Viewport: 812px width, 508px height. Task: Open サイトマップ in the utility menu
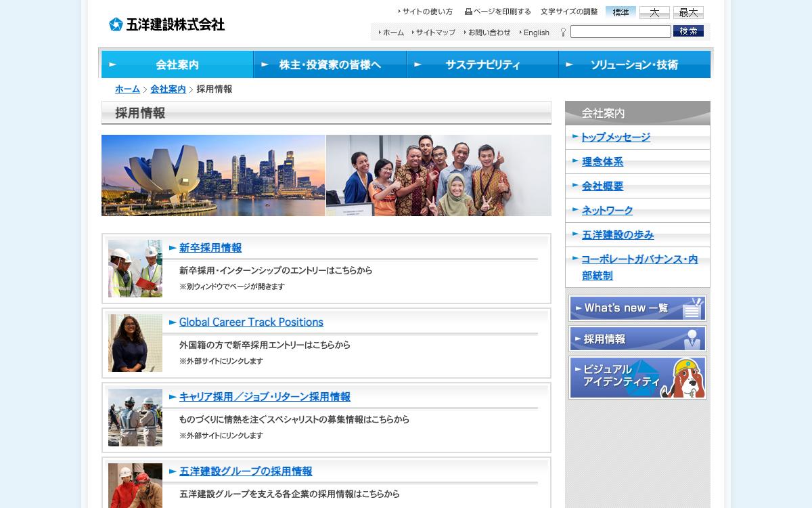434,33
